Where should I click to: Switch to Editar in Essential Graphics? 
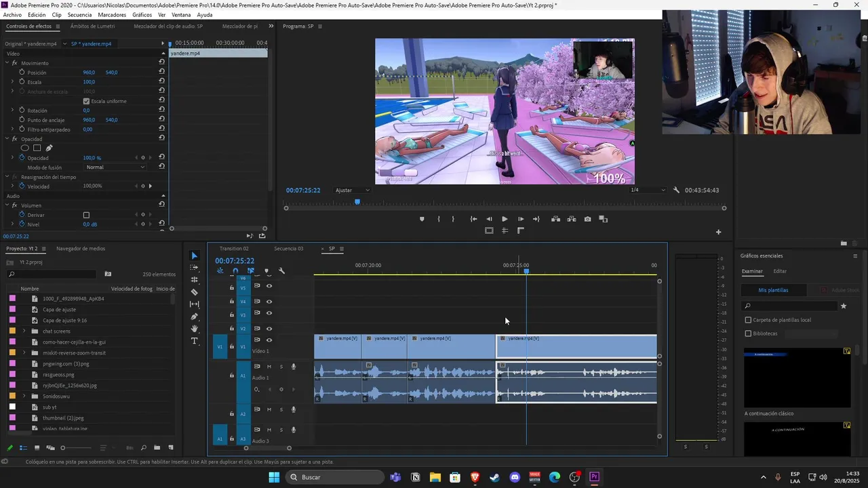click(x=780, y=271)
